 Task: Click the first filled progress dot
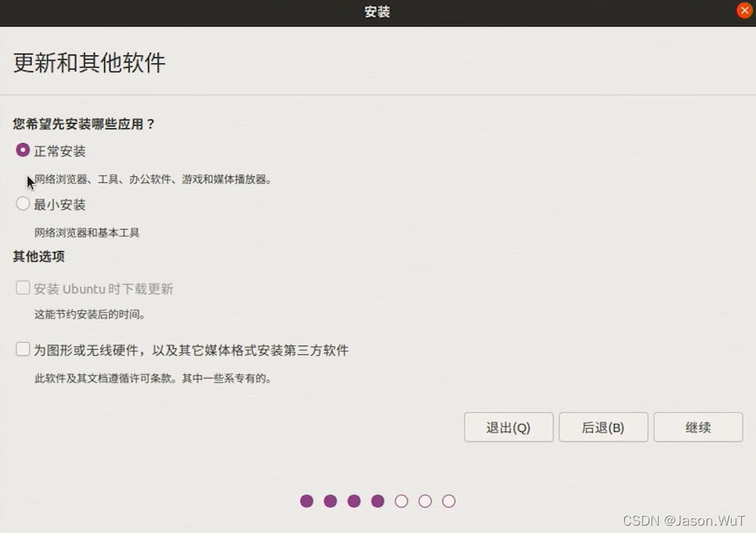(307, 501)
